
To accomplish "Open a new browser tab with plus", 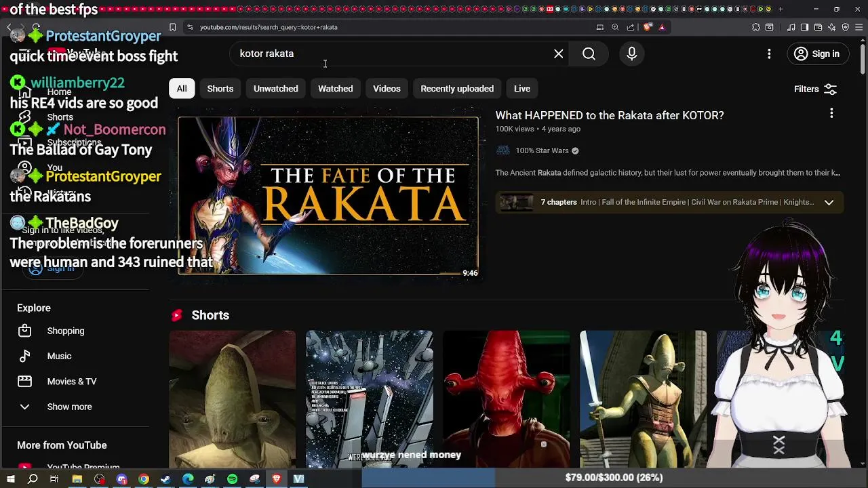I will point(781,9).
